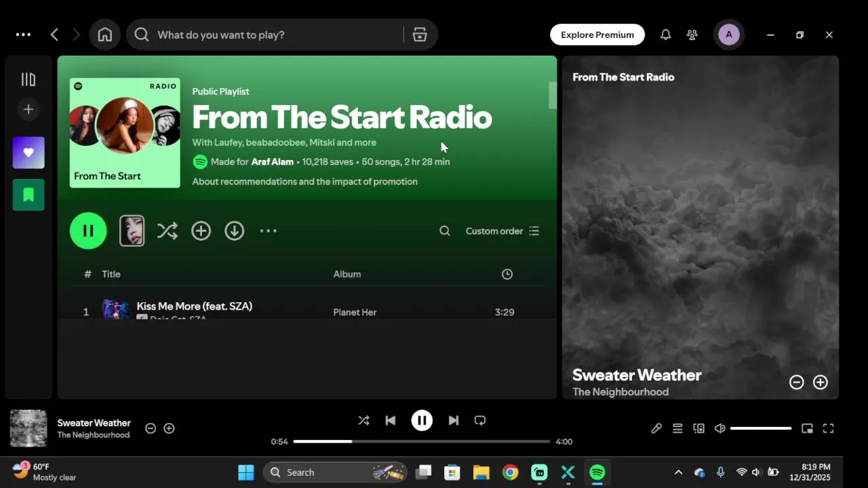The image size is (868, 488).
Task: Open the What's New notification bell
Action: click(666, 35)
